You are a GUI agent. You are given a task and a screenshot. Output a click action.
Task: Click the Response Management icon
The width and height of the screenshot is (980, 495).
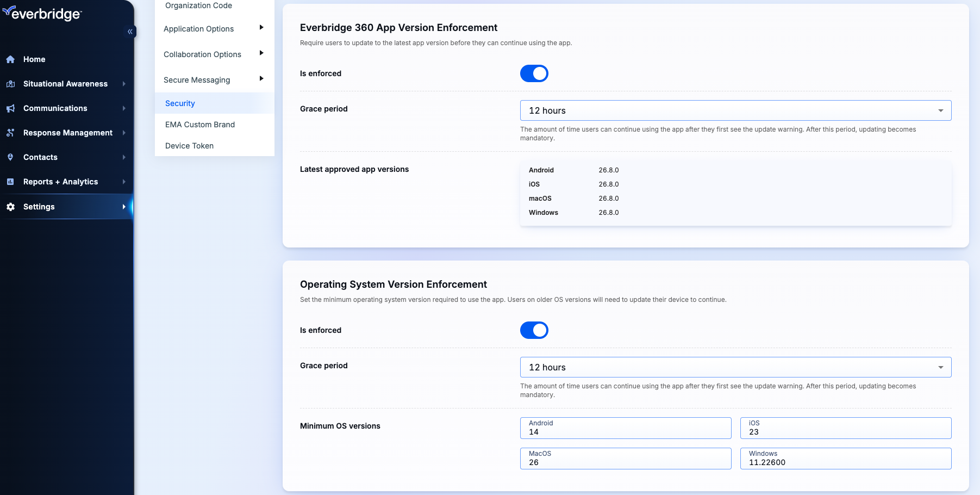coord(10,133)
